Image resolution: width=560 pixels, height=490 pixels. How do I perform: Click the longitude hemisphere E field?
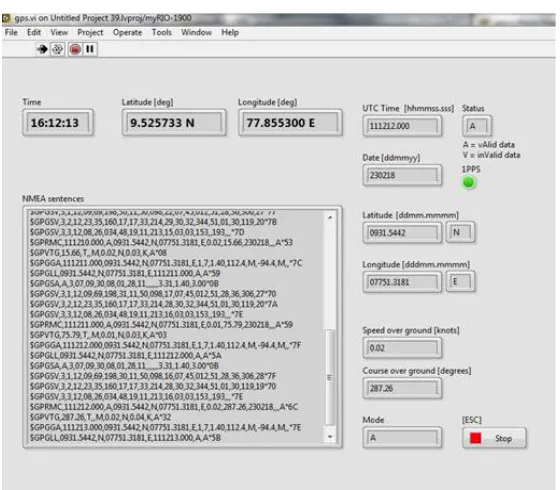[460, 282]
